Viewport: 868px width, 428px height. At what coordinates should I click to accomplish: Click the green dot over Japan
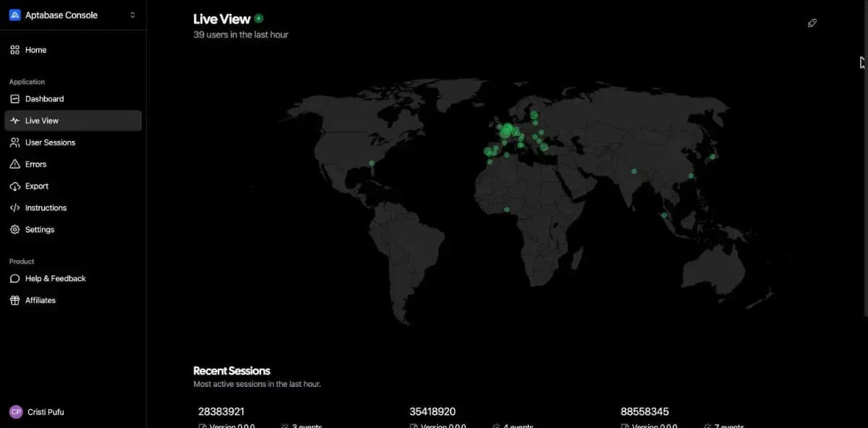[712, 157]
